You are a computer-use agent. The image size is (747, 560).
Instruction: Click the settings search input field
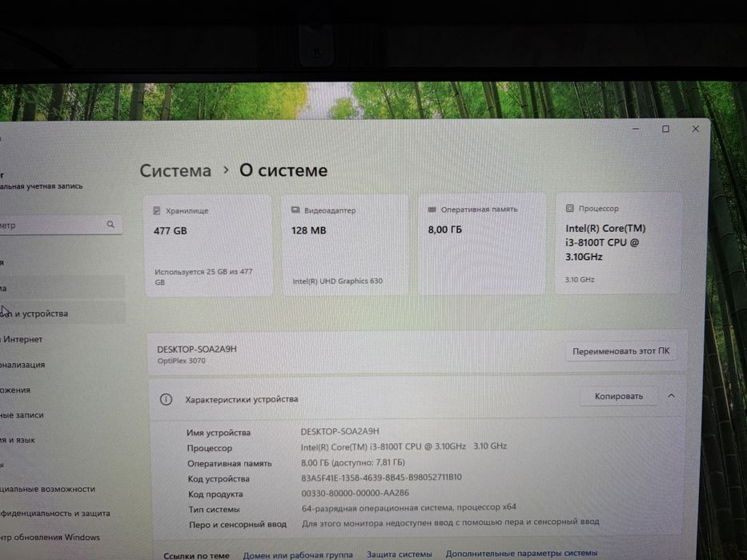(60, 225)
